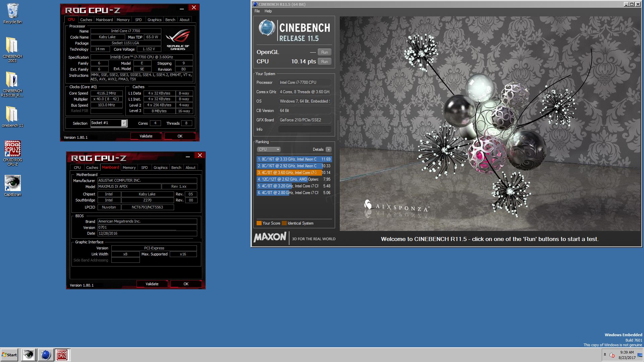Click OK in the top CPU-Z window

pos(180,136)
